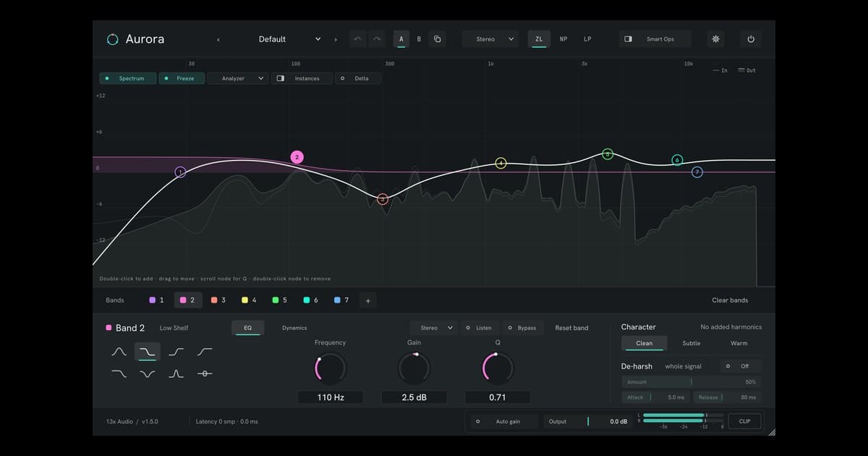Click the Output 0.0 dB field
This screenshot has width=868, height=456.
(x=587, y=421)
